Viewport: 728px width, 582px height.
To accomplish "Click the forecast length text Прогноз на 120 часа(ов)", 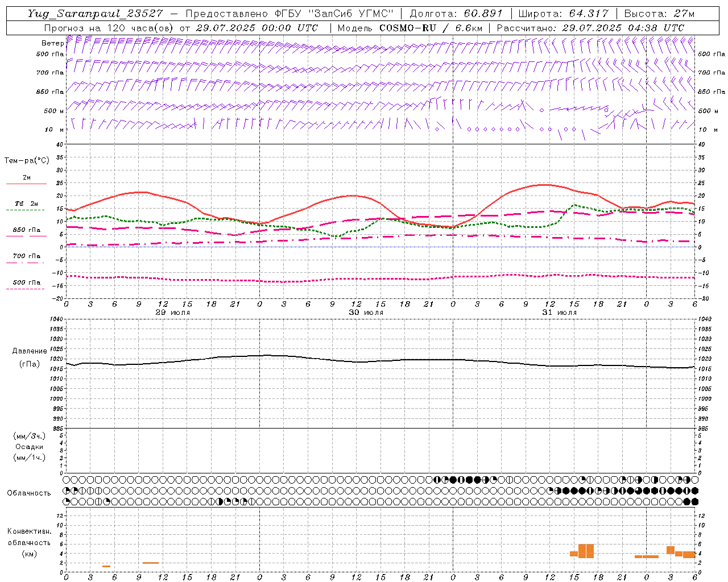I will click(x=109, y=28).
